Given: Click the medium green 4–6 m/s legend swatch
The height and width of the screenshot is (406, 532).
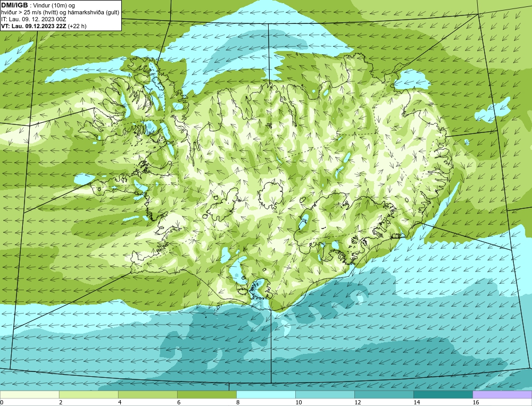Looking at the screenshot, I should click(x=147, y=394).
